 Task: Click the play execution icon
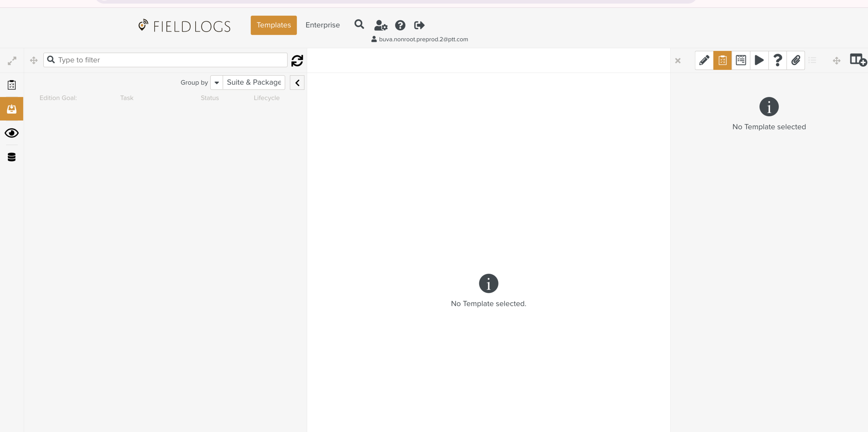[x=759, y=60]
